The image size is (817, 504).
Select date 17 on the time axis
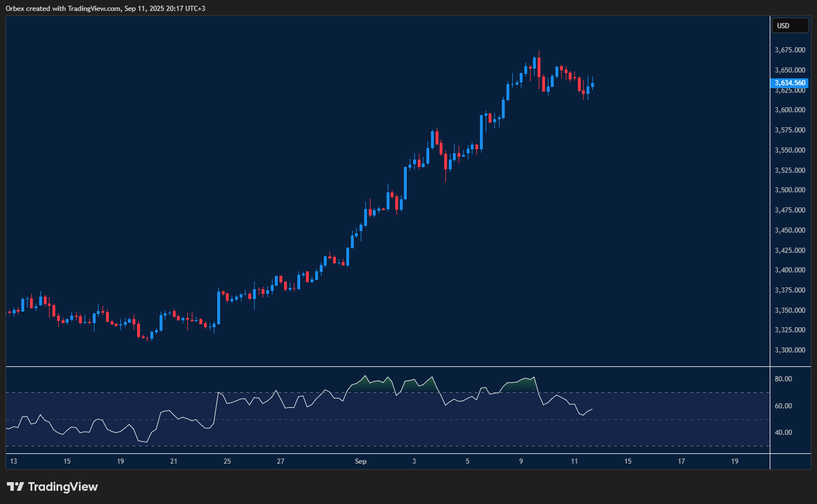681,461
